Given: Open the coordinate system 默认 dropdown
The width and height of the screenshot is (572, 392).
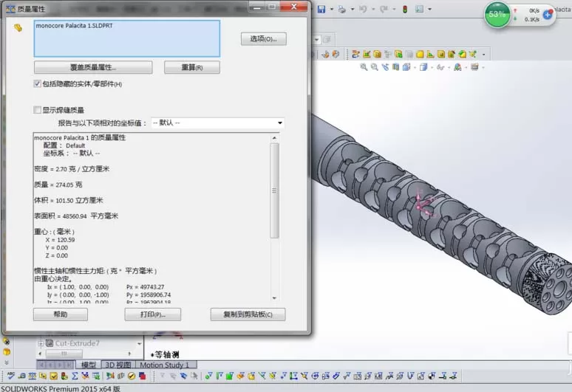Looking at the screenshot, I should [x=218, y=123].
